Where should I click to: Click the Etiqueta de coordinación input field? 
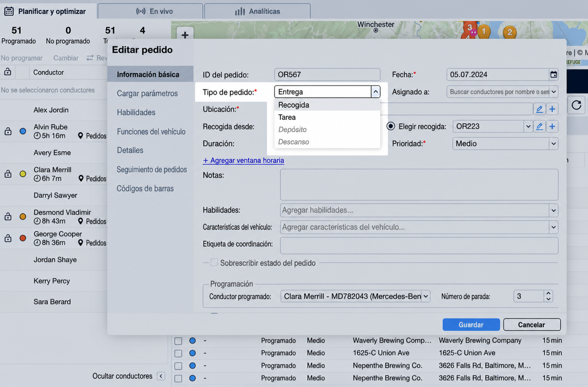click(419, 246)
